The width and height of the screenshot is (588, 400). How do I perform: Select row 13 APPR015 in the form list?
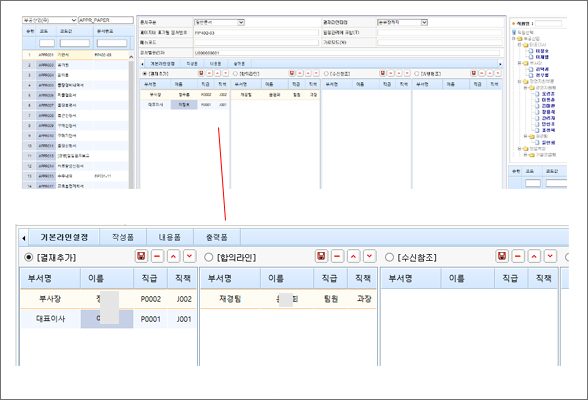click(x=75, y=176)
